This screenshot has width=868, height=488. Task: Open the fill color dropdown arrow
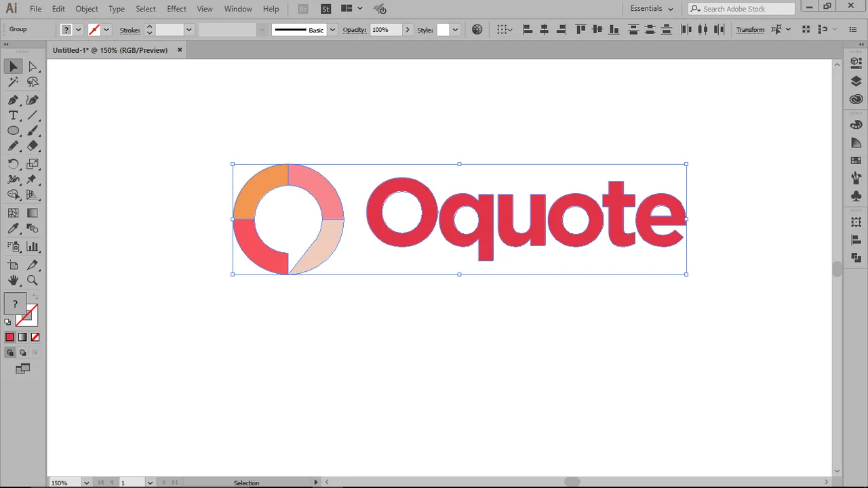pos(79,30)
